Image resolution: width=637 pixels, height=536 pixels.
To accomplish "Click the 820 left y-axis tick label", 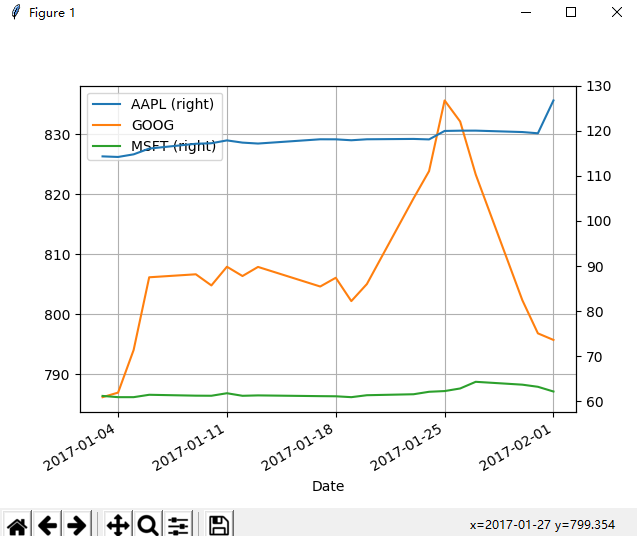I will (57, 195).
